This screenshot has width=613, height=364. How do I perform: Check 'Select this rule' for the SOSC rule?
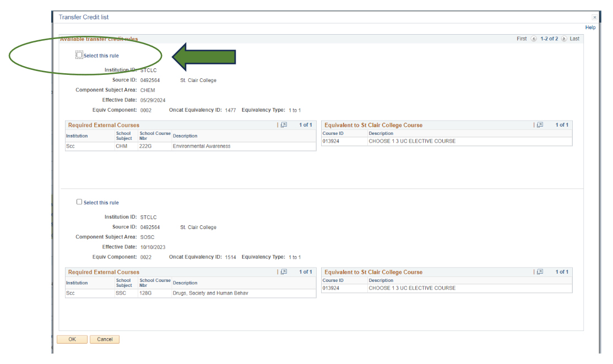79,202
